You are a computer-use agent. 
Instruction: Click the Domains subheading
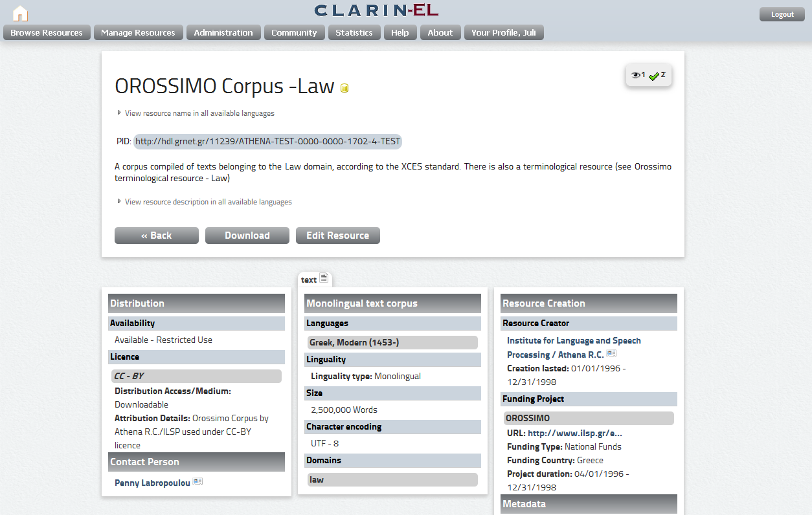pos(392,460)
